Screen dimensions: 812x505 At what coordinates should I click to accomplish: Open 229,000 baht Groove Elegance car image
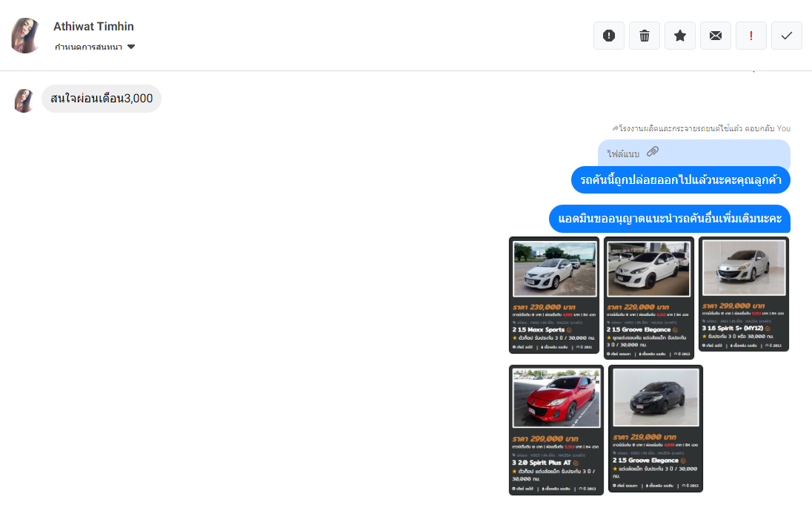point(649,298)
